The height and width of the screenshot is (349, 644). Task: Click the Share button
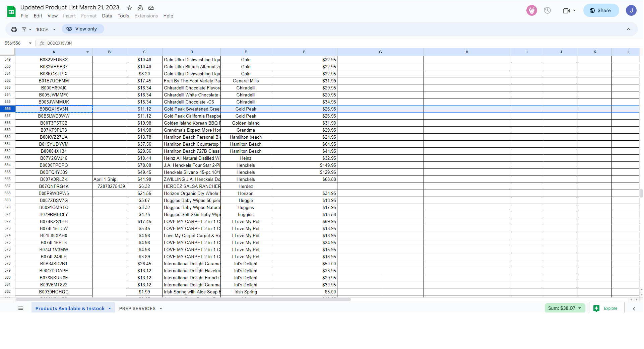(601, 10)
